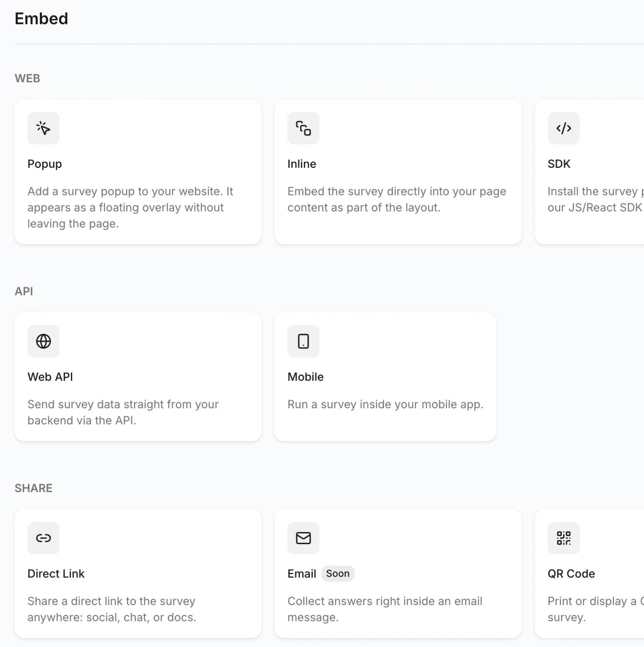Select the Inline card heading
This screenshot has height=647, width=644.
pyautogui.click(x=302, y=164)
